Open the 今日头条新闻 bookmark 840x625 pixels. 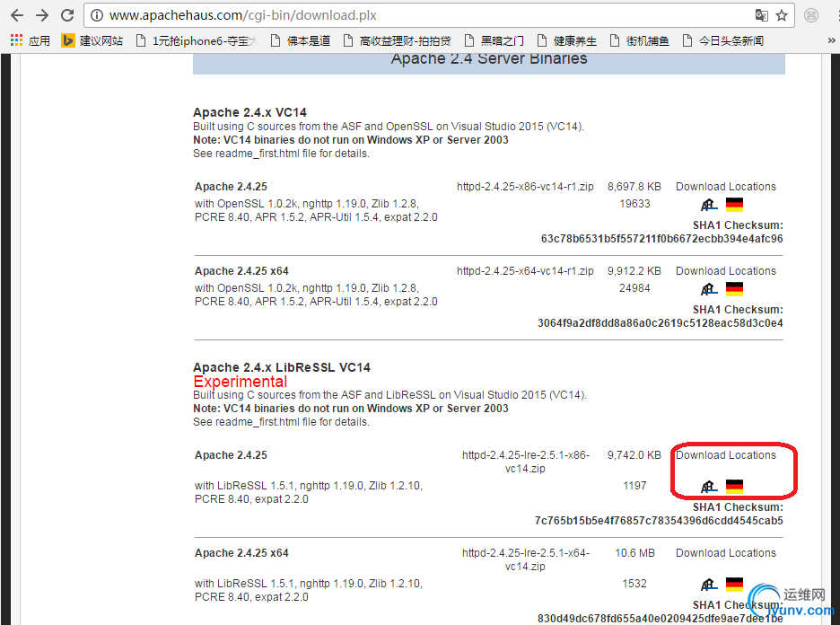pyautogui.click(x=723, y=40)
